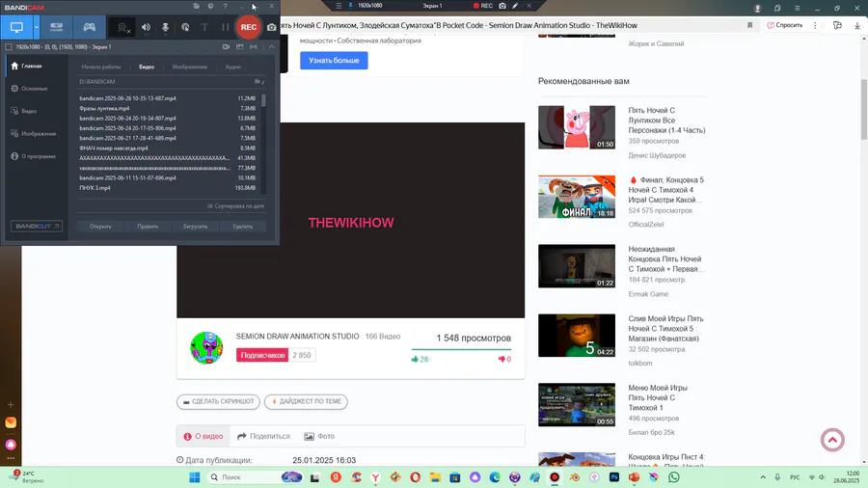Screen dimensions: 868x488
Task: Toggle the speaker sound icon in Bandicam
Action: click(x=146, y=27)
